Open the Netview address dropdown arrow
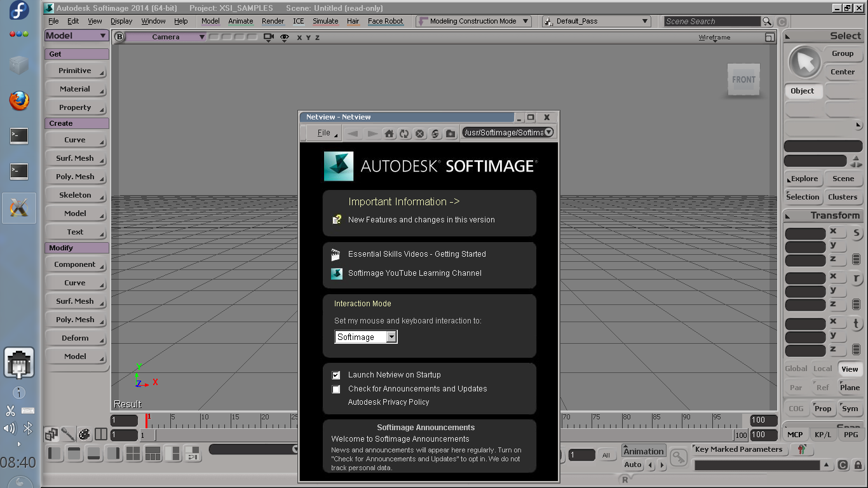This screenshot has width=868, height=488. click(548, 132)
